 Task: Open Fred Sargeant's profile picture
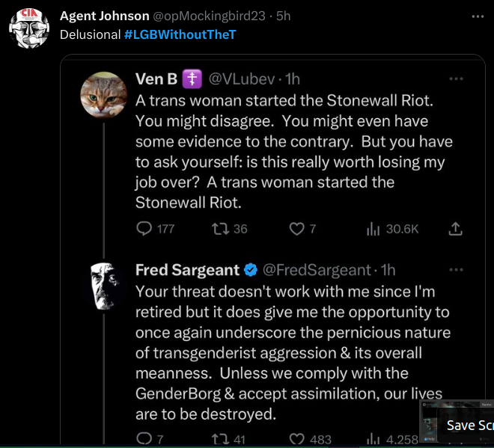[103, 286]
